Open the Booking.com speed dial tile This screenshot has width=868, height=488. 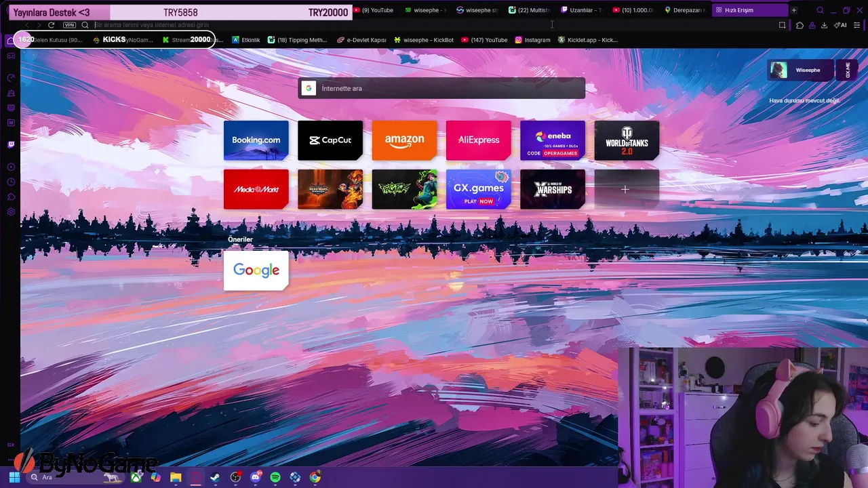tap(256, 140)
